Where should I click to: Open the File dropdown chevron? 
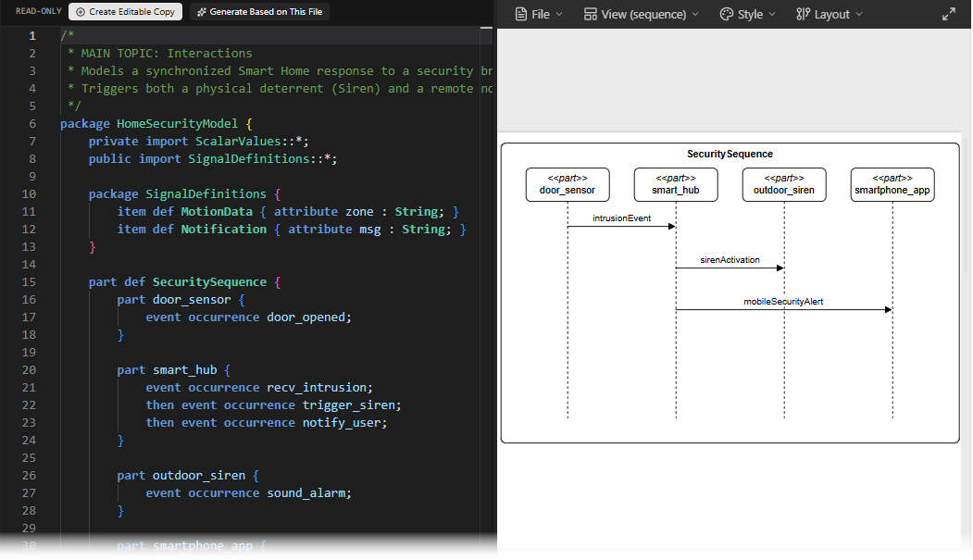(559, 15)
